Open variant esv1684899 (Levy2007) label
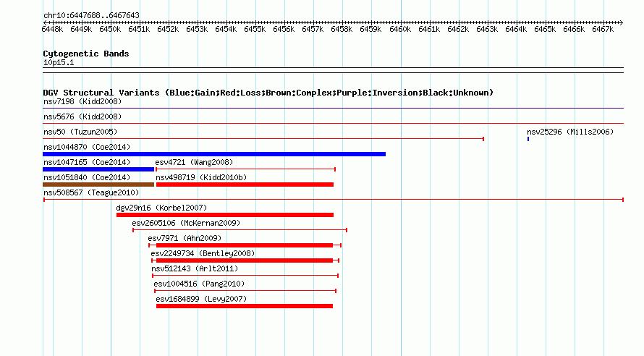This screenshot has height=356, width=644. (x=201, y=299)
